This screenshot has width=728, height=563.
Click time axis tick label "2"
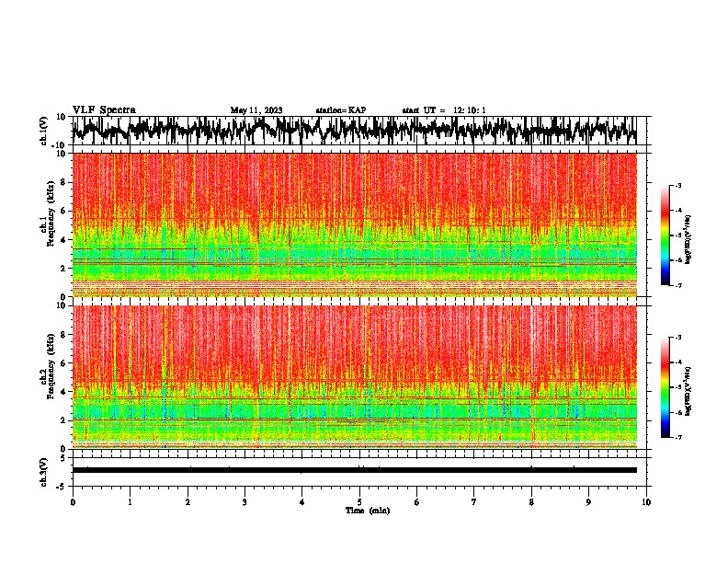[x=188, y=502]
